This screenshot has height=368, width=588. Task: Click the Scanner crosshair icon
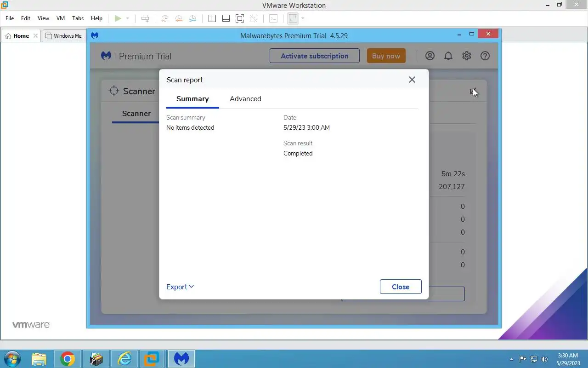pyautogui.click(x=114, y=91)
